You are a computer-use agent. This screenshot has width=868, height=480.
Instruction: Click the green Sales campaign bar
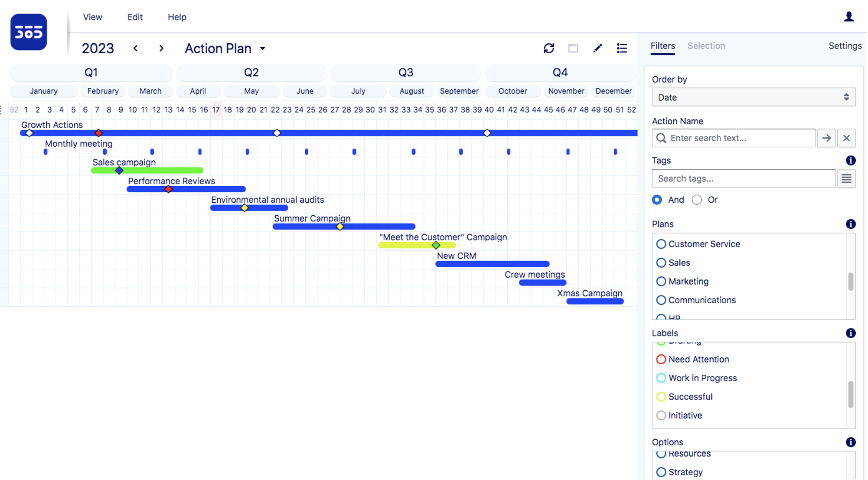147,170
